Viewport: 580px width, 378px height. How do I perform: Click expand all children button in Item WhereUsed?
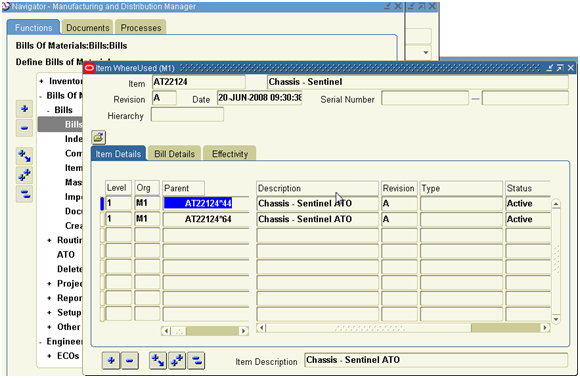tap(158, 360)
